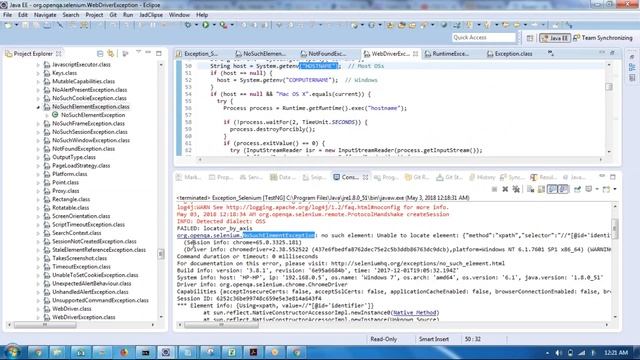Open the Navigate menu
Screen dimensions: 640x360
click(45, 15)
